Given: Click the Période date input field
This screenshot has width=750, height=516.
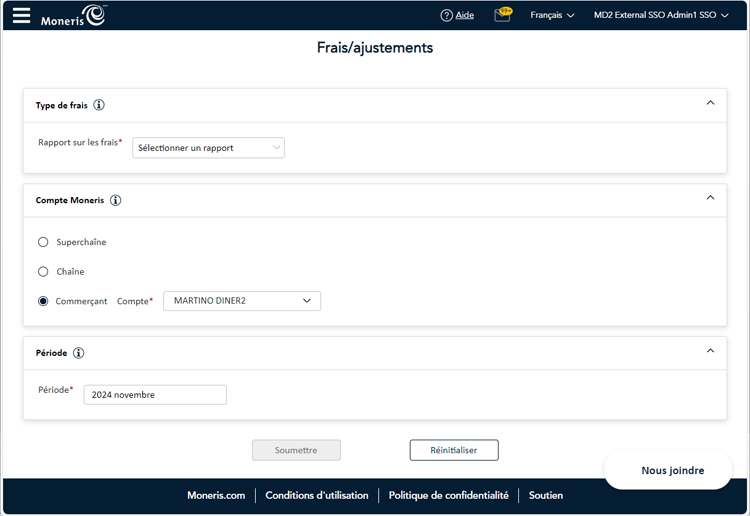Looking at the screenshot, I should pyautogui.click(x=155, y=395).
